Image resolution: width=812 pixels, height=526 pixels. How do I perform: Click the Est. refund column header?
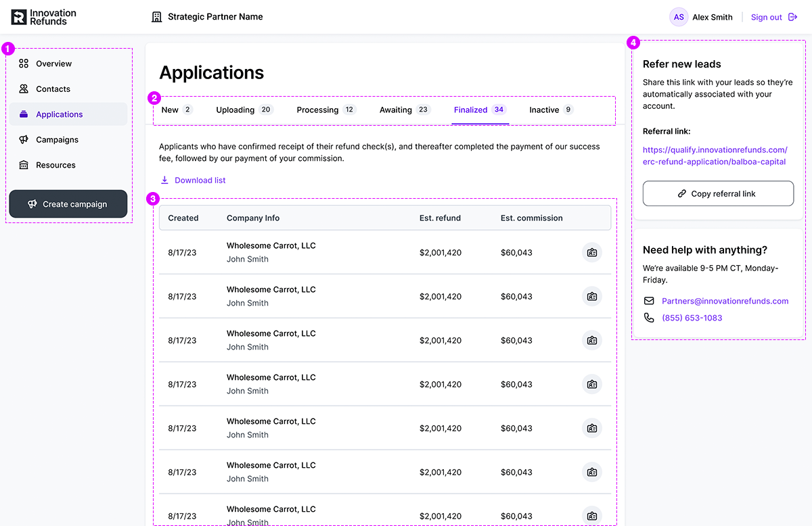coord(440,218)
